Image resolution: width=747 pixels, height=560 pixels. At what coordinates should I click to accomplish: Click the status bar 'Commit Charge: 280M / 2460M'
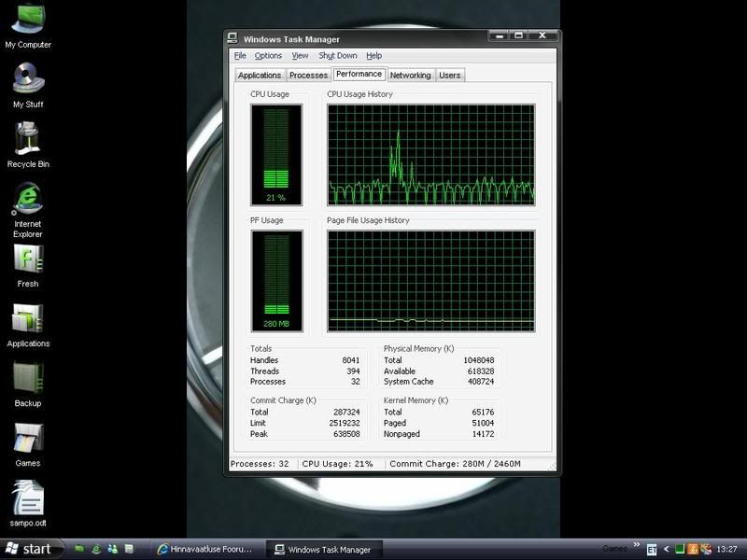(x=455, y=464)
